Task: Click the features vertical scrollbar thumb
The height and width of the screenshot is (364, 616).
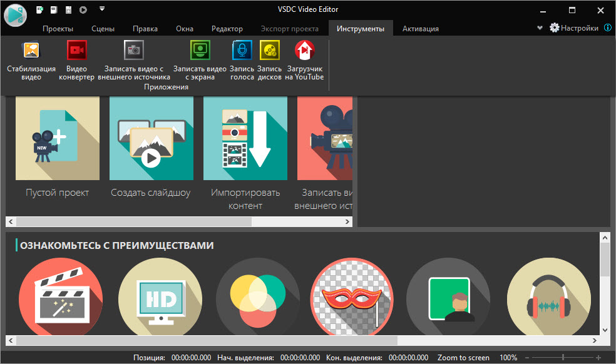Action: click(605, 260)
